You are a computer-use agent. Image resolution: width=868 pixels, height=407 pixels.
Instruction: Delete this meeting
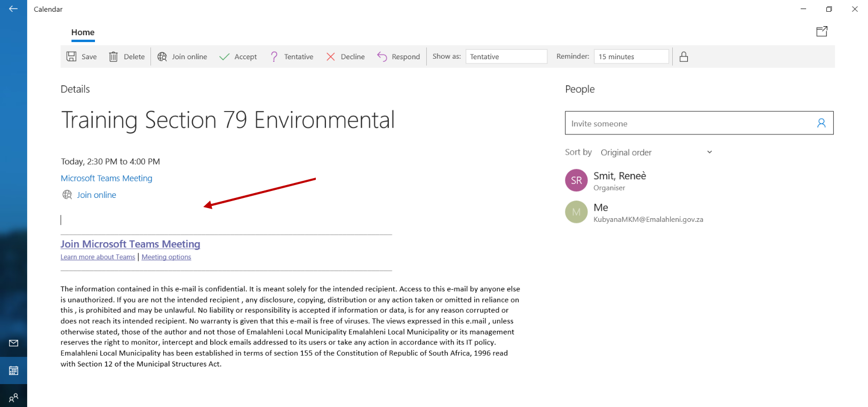[127, 57]
